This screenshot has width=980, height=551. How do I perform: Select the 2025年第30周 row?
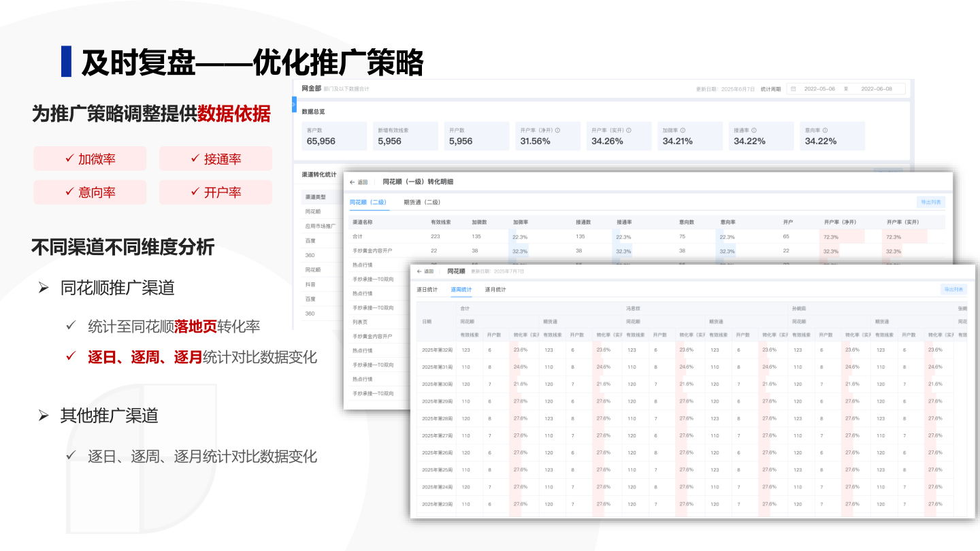(x=690, y=384)
